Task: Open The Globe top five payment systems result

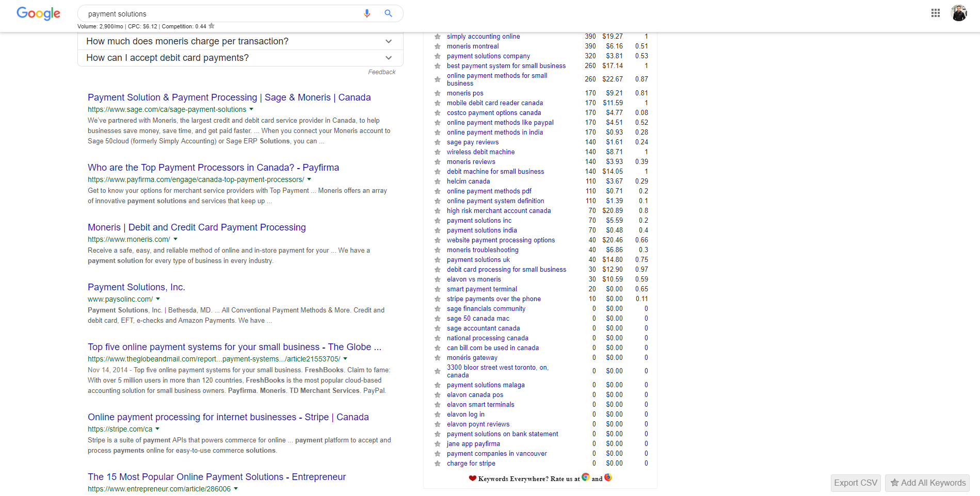Action: pyautogui.click(x=235, y=347)
